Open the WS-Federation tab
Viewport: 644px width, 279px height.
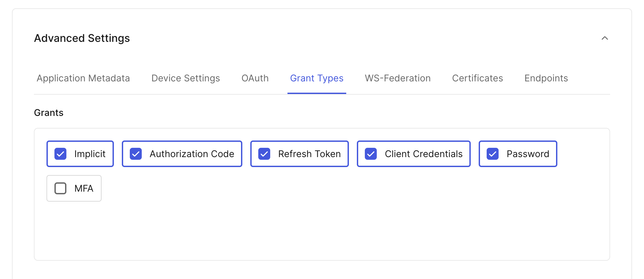click(398, 78)
